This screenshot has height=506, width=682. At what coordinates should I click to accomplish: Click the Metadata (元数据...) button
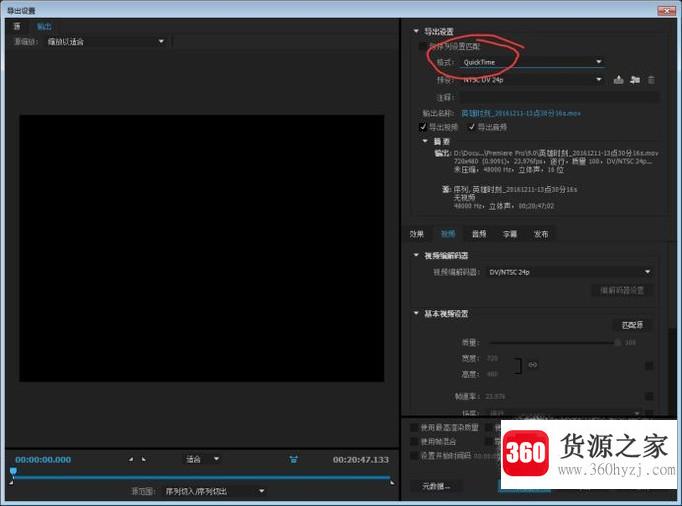(x=436, y=486)
